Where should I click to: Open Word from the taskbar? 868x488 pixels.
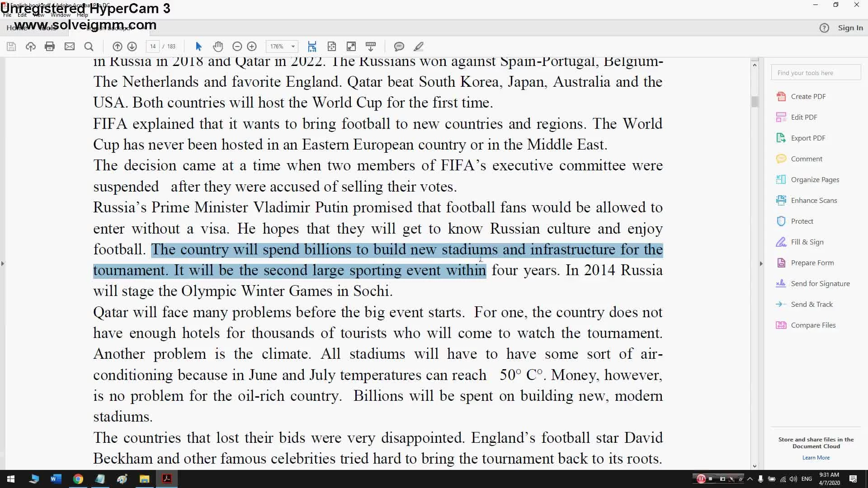click(56, 479)
